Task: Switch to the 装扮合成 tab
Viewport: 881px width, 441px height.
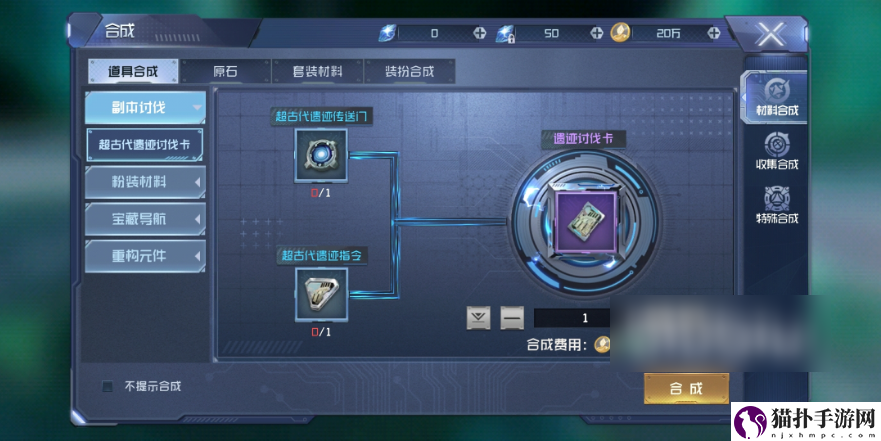Action: 410,71
